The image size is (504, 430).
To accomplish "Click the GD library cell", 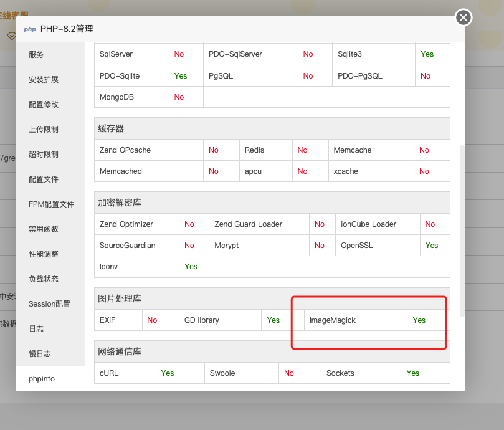I will click(x=220, y=320).
